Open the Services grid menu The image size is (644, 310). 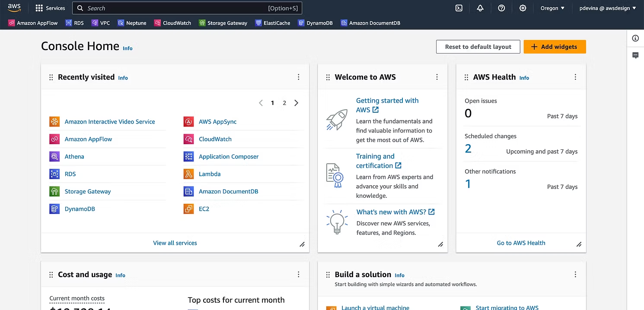coord(50,8)
